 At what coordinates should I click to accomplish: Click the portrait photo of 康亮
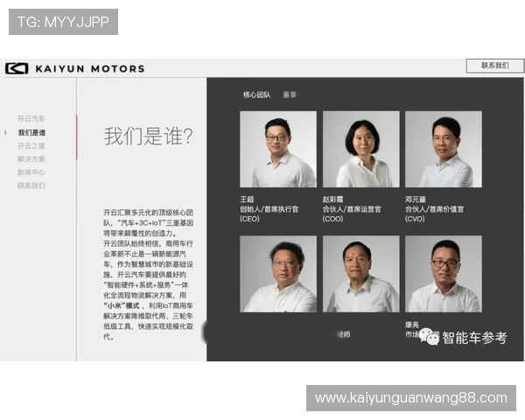coord(444,274)
